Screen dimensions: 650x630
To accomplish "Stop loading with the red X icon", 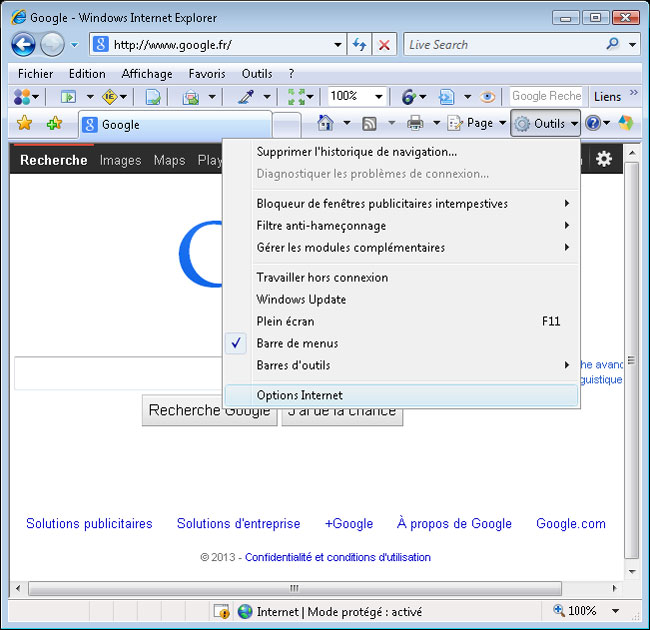I will [x=384, y=45].
